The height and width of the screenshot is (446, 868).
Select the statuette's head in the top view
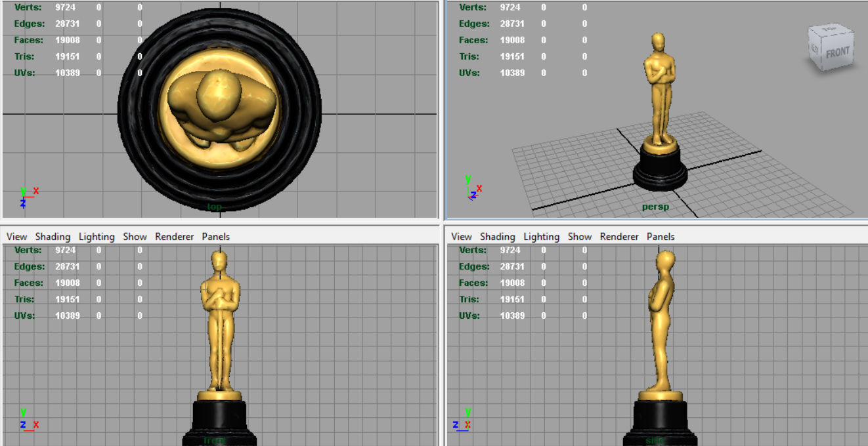[x=218, y=95]
